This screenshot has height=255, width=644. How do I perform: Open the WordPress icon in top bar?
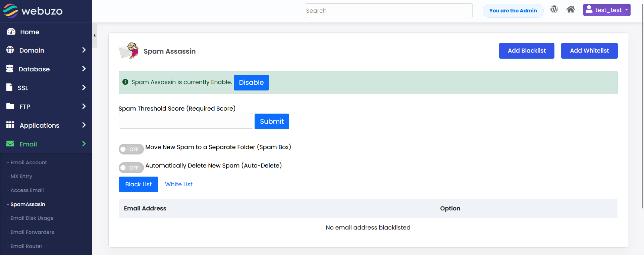click(554, 9)
